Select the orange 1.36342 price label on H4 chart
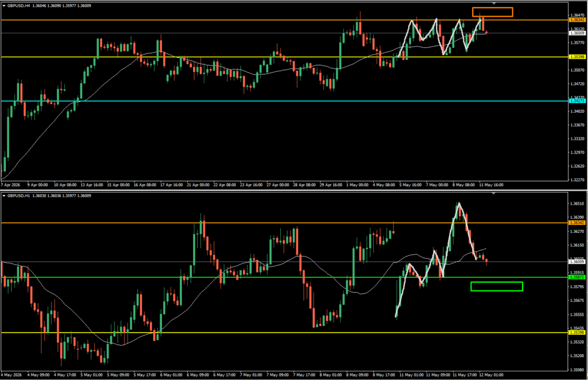Image resolution: width=588 pixels, height=380 pixels. (577, 20)
